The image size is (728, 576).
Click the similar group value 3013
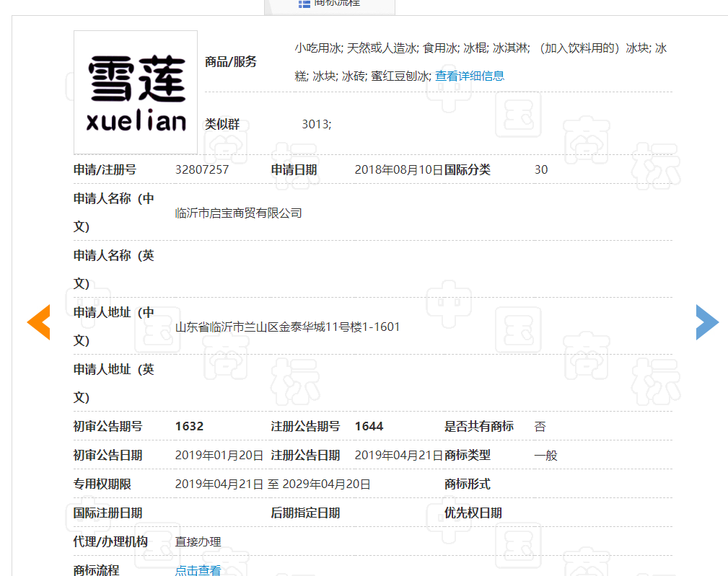pyautogui.click(x=316, y=124)
